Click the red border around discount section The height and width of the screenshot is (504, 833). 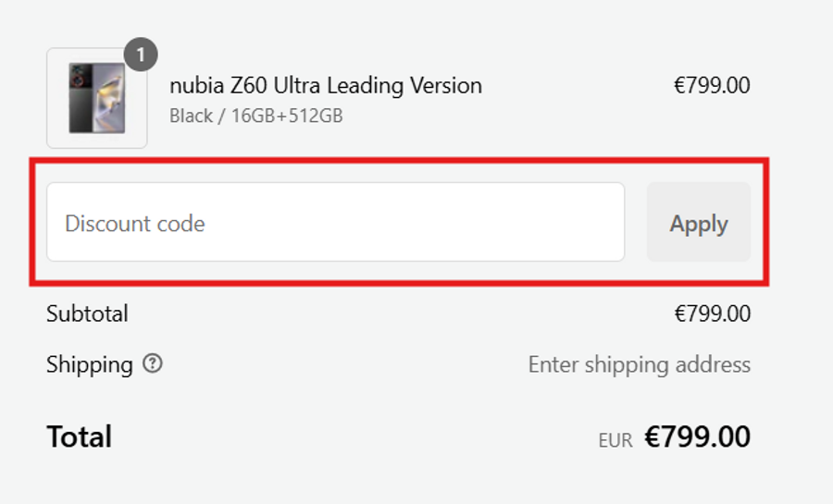(x=398, y=163)
